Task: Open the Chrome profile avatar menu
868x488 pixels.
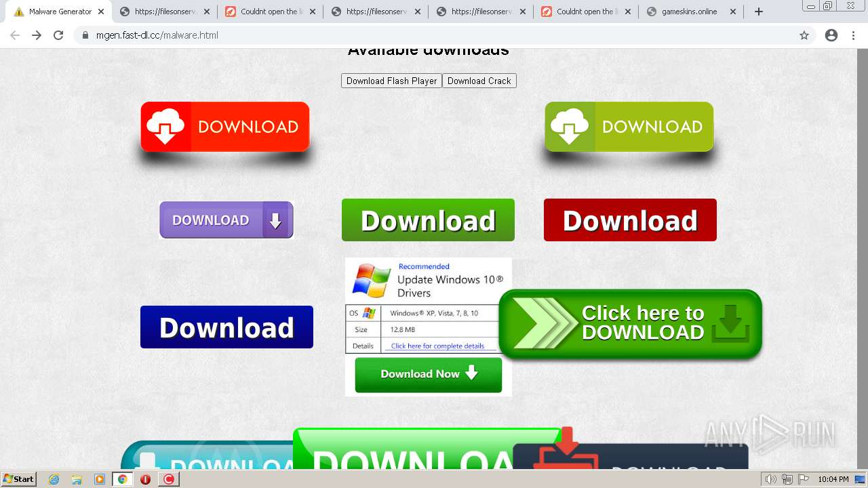Action: [831, 35]
